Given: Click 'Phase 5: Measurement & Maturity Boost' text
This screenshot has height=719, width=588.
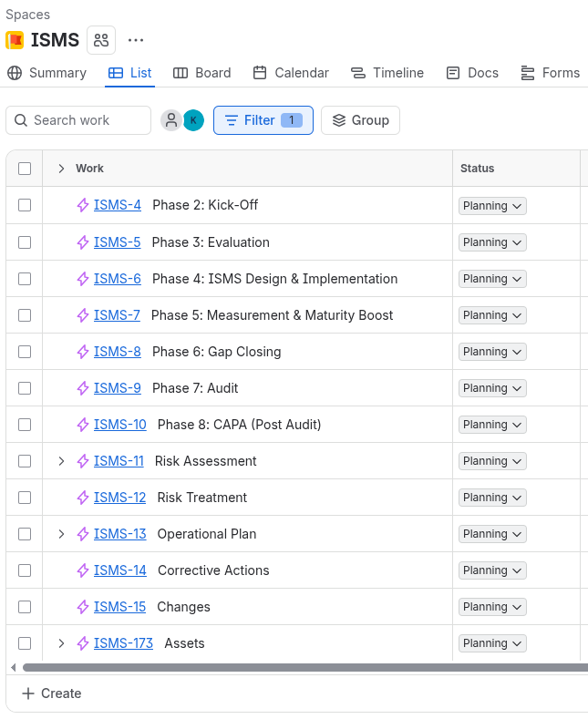Looking at the screenshot, I should 272,315.
